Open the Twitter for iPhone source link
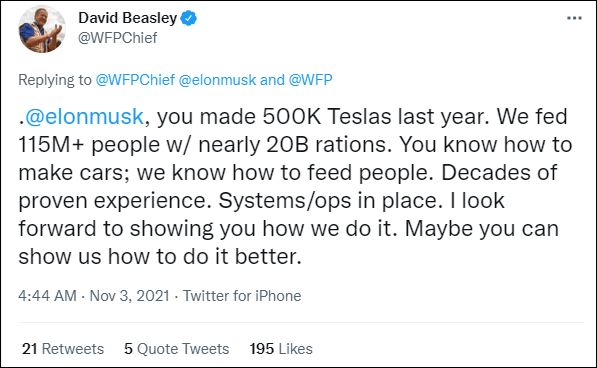 (242, 296)
